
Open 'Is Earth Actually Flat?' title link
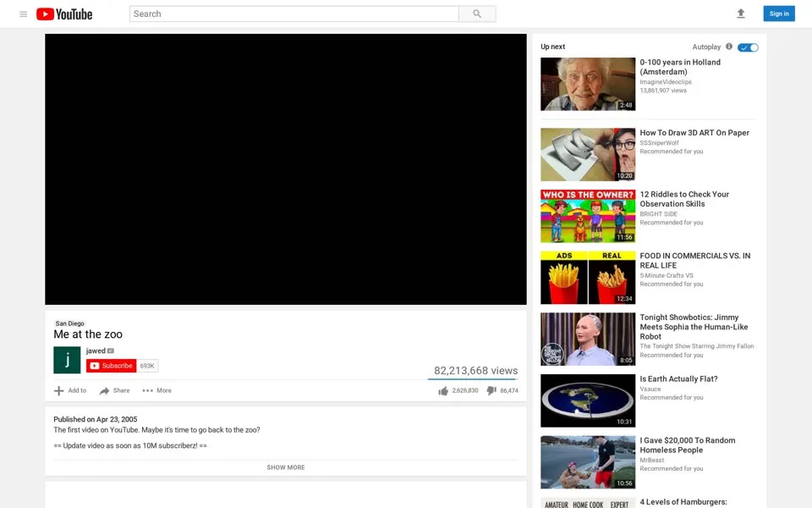tap(679, 379)
